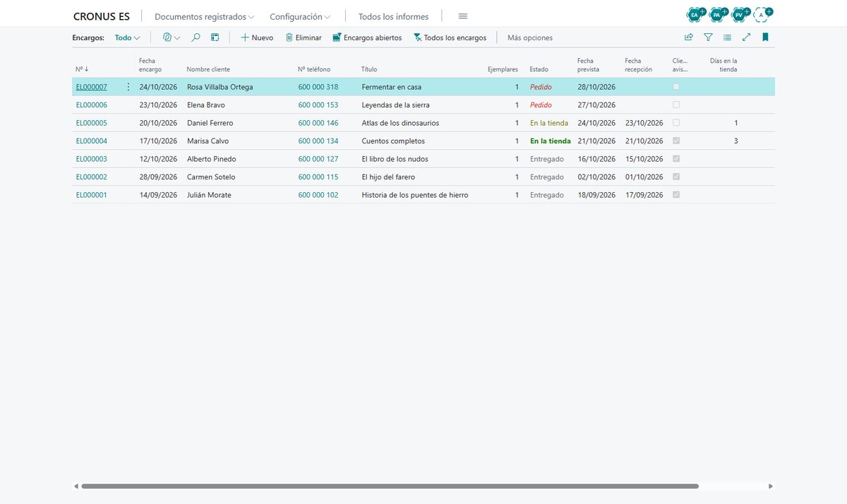Click phone number 600 000 102
847x504 pixels.
[x=318, y=195]
